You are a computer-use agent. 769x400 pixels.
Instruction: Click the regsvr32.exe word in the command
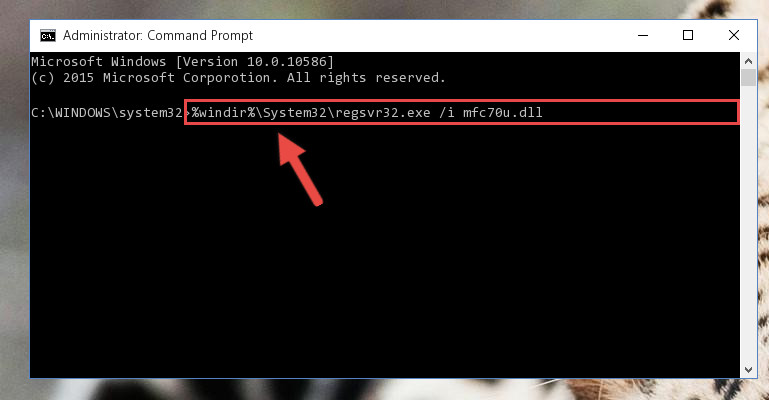pos(383,113)
